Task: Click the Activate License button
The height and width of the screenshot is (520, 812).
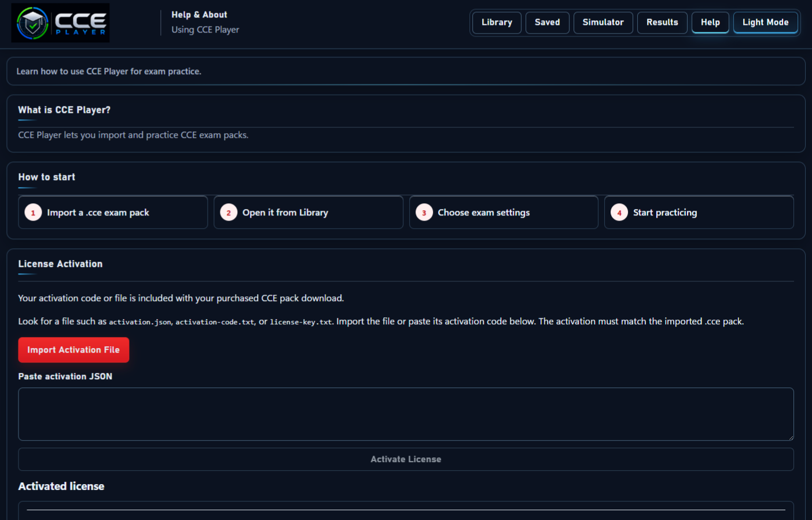Action: click(406, 459)
